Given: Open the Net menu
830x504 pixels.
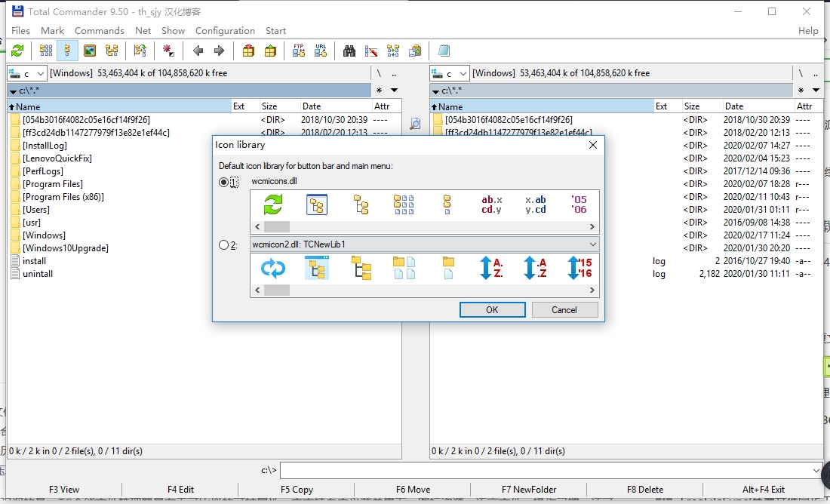Looking at the screenshot, I should coord(143,31).
